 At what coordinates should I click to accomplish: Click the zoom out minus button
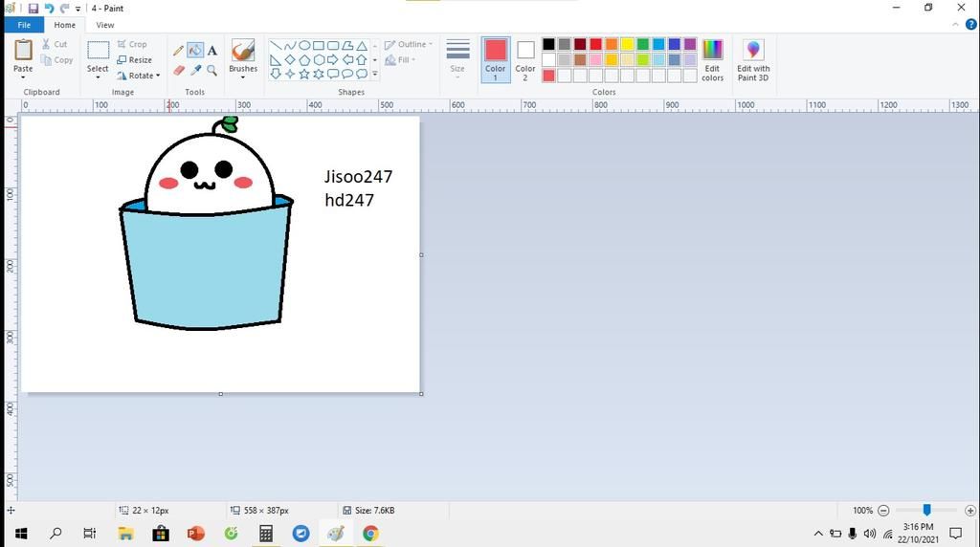[x=883, y=510]
